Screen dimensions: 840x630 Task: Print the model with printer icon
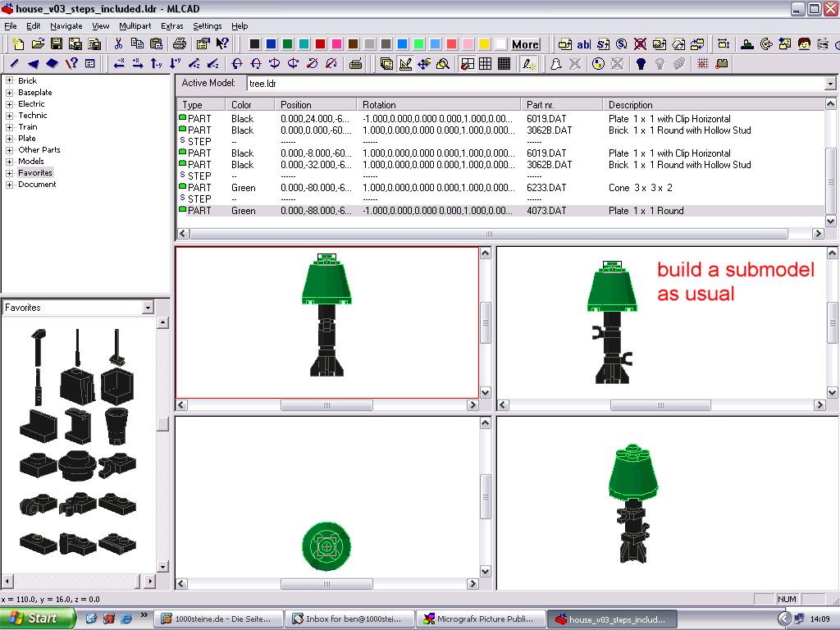click(x=180, y=44)
